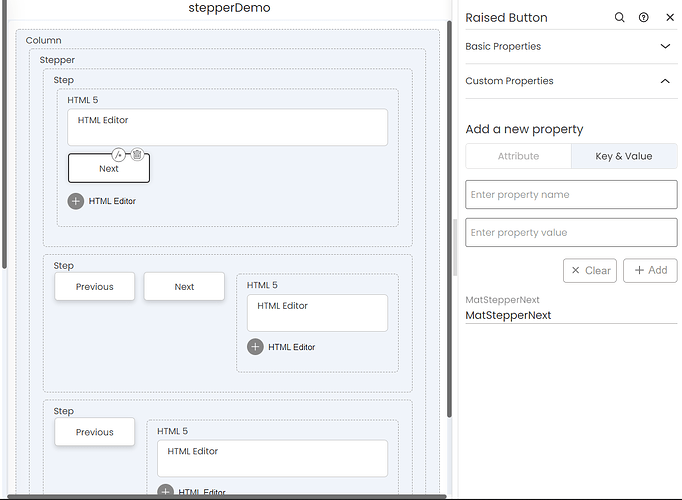Click delete trash icon above Next button

tap(137, 154)
